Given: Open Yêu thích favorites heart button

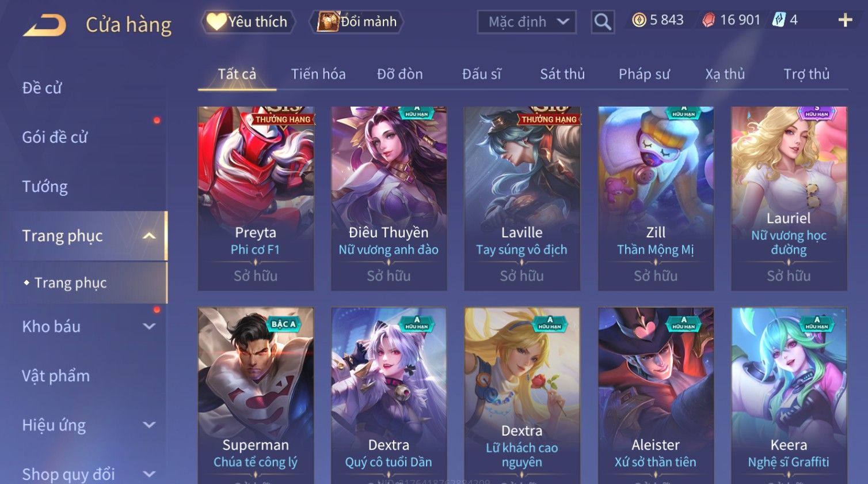Looking at the screenshot, I should point(248,22).
